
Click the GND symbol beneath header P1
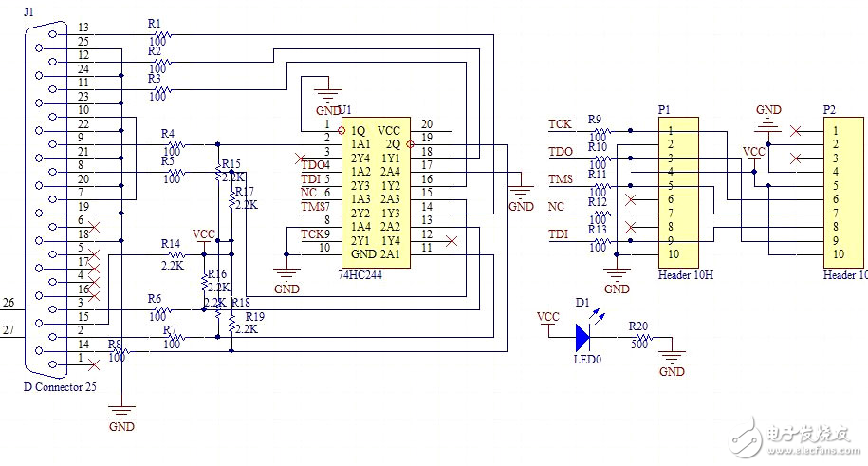[x=617, y=275]
